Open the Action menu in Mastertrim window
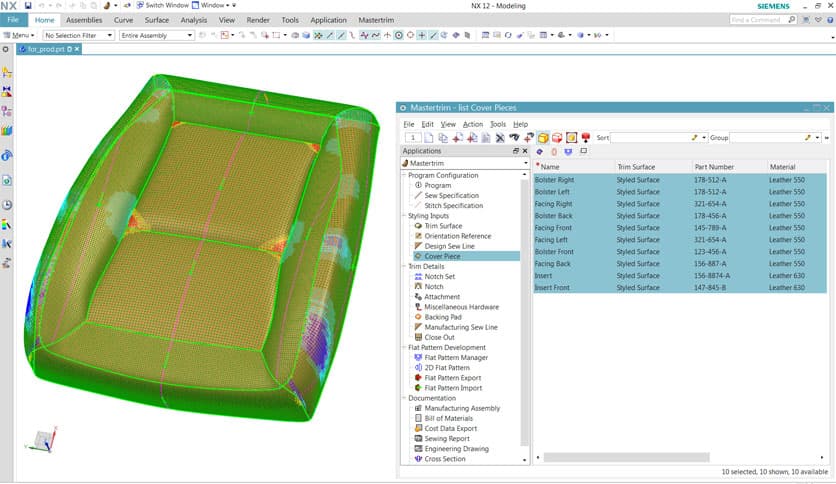836x484 pixels. pos(472,124)
